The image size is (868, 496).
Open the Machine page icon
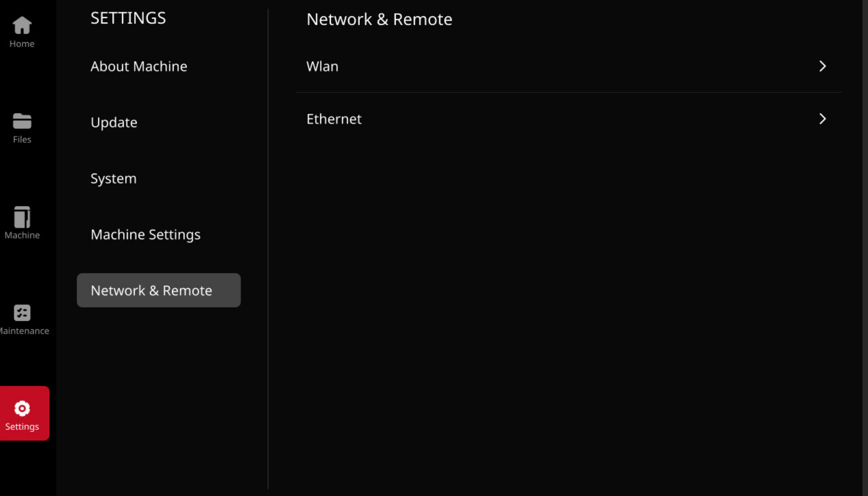[x=22, y=217]
